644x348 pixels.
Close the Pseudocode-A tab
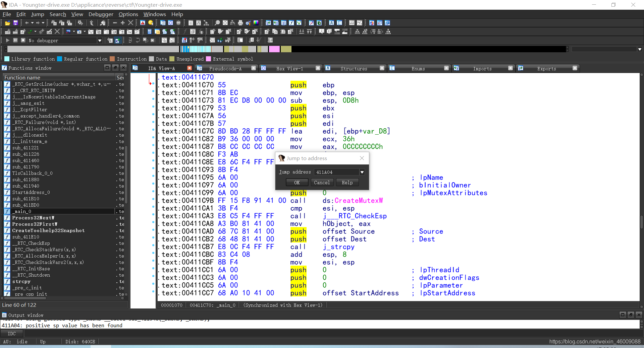click(x=254, y=68)
